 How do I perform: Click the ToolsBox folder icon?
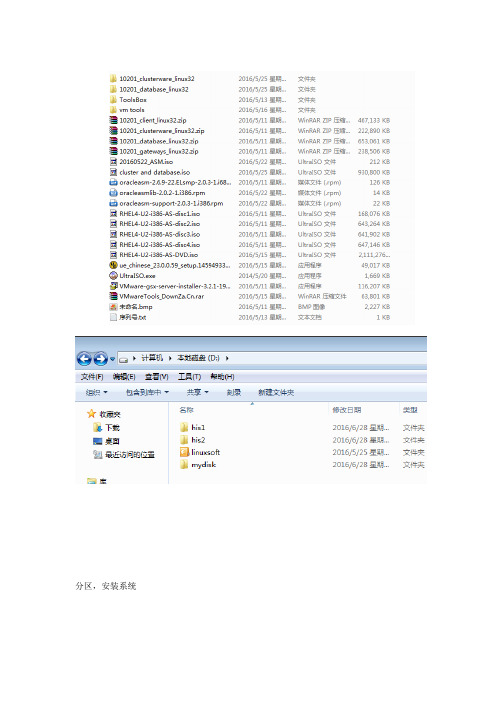[113, 99]
